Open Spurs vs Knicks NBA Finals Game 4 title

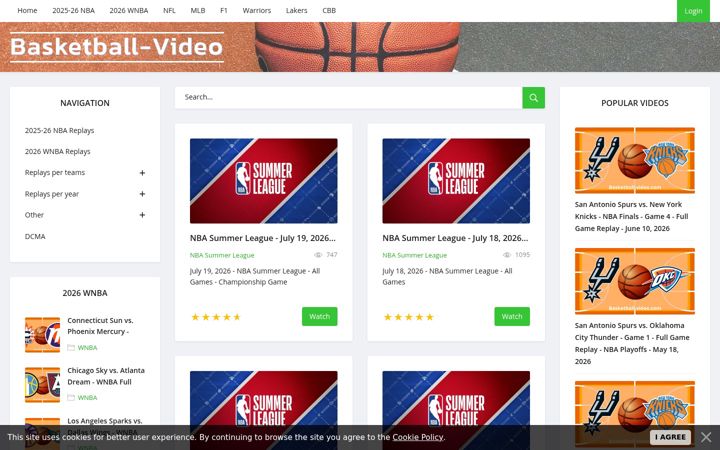point(631,216)
